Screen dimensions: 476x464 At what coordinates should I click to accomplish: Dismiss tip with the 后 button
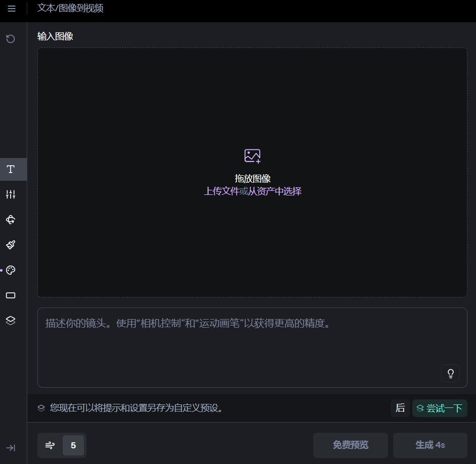(400, 408)
